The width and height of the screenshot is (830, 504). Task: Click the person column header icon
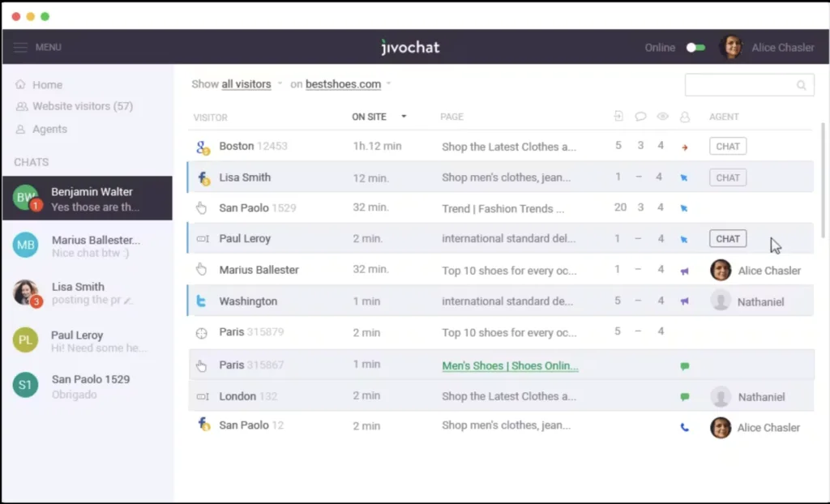click(684, 117)
